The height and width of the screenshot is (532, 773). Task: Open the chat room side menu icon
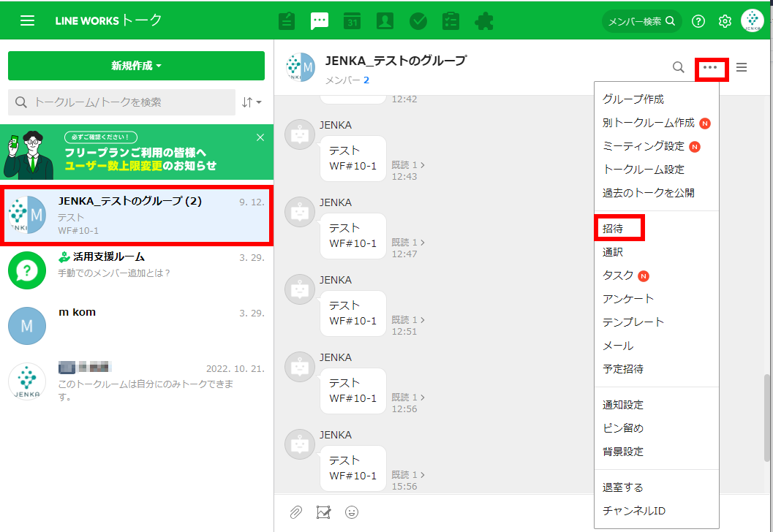[x=742, y=67]
